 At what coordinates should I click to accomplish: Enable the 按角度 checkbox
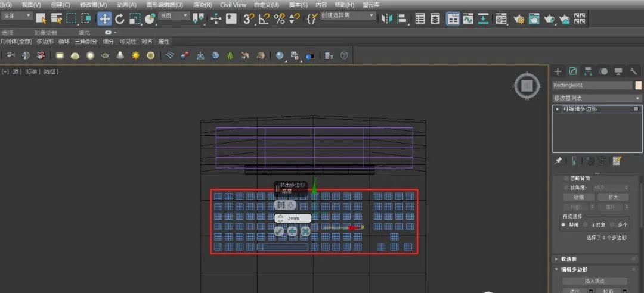coord(566,188)
